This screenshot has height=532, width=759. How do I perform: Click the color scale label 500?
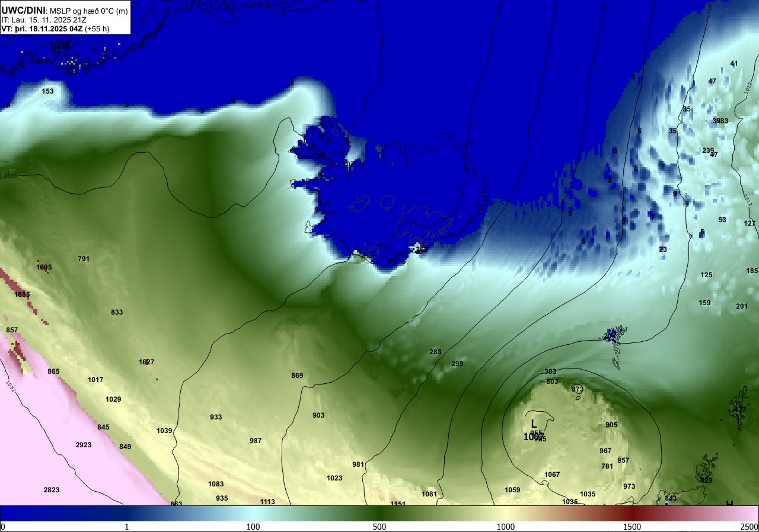[379, 527]
